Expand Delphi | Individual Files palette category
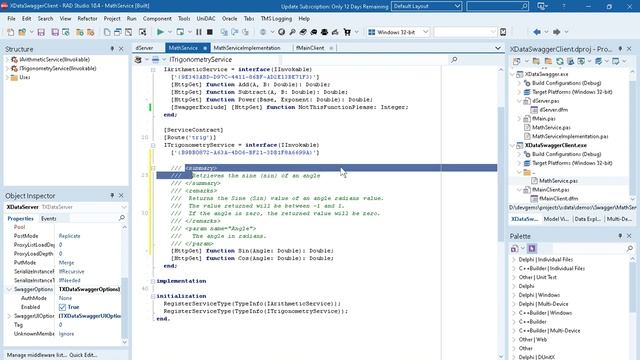Screen dimensions: 640x360 point(514,260)
